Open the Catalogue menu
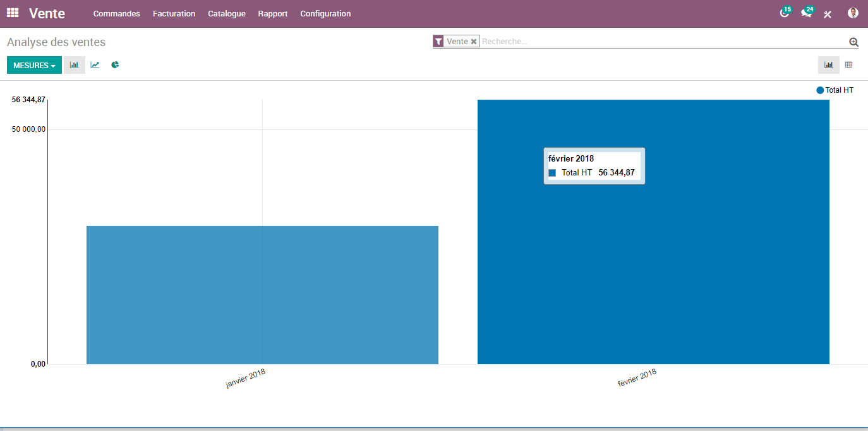 tap(227, 14)
